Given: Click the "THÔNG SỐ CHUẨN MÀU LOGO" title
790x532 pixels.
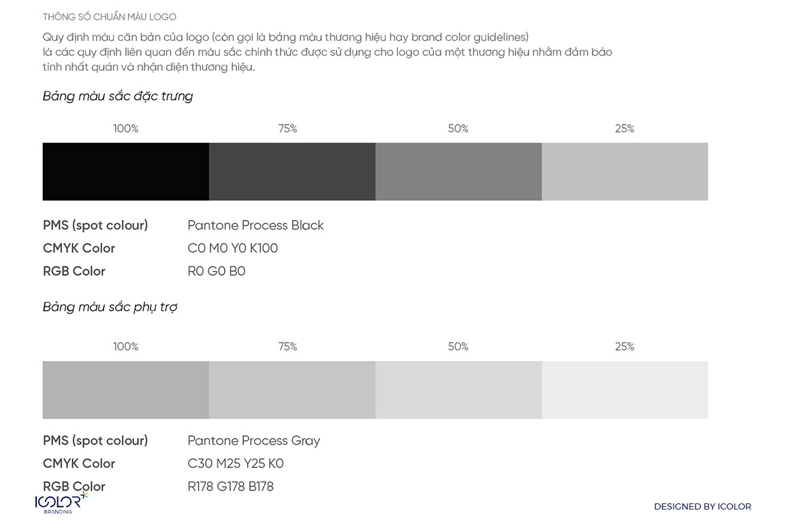Looking at the screenshot, I should [x=109, y=17].
